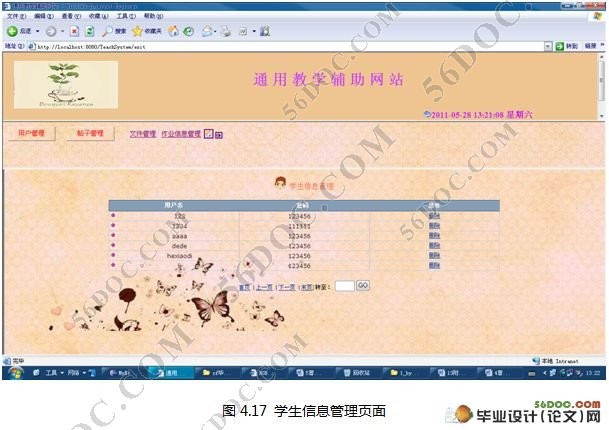Delete the user hexiaodi row
This screenshot has width=609, height=430.
434,255
